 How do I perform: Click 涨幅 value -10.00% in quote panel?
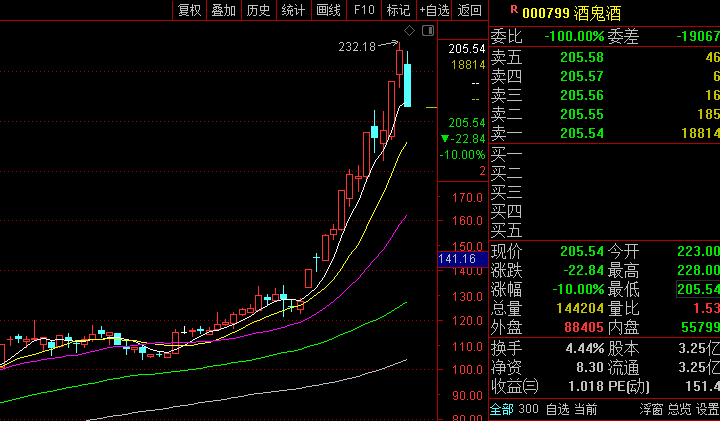tap(578, 289)
